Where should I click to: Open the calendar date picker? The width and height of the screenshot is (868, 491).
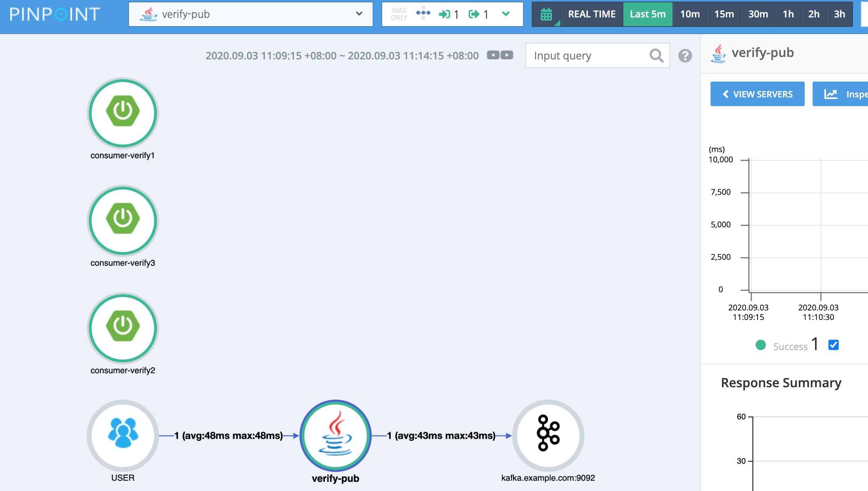coord(546,14)
